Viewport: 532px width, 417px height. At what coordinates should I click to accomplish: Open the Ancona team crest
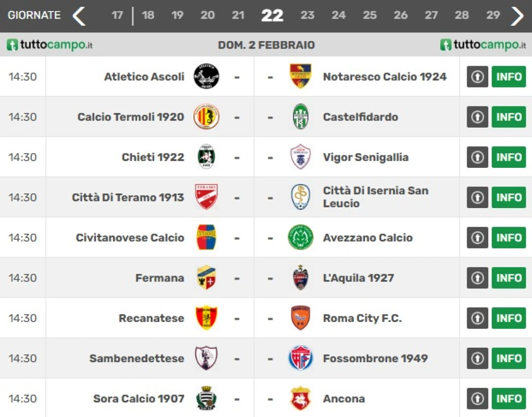[300, 398]
